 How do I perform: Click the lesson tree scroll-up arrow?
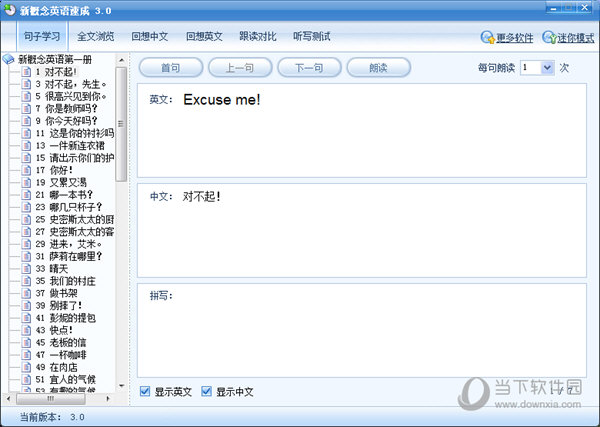click(x=121, y=60)
